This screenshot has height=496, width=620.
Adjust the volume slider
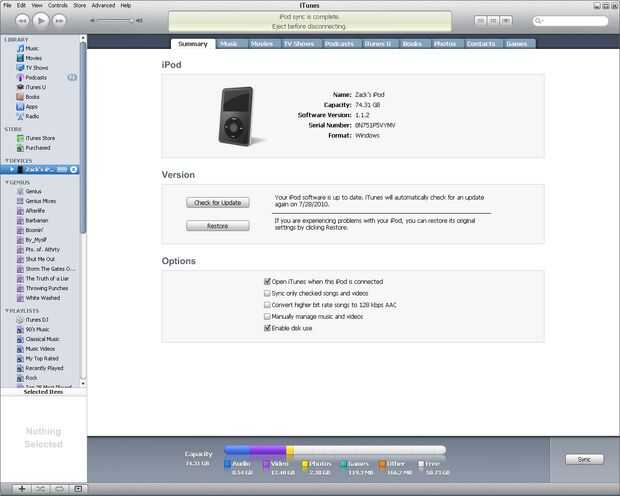(113, 20)
